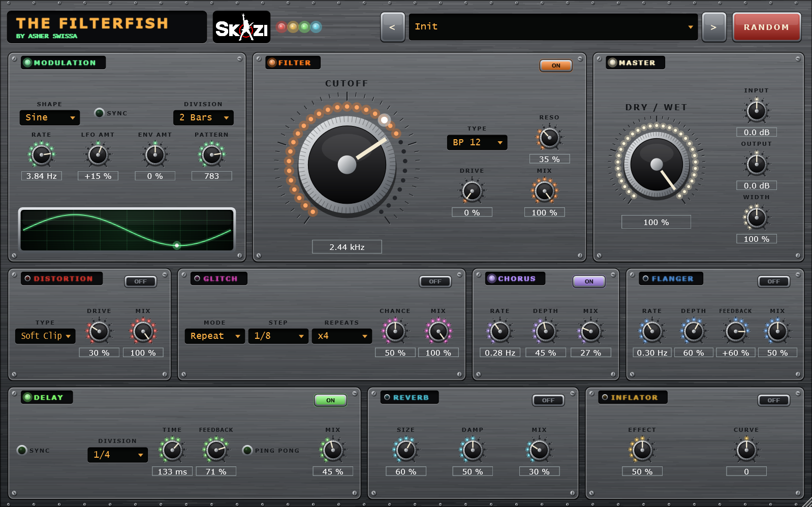Toggle the Modulation Sync LED button

pyautogui.click(x=99, y=113)
